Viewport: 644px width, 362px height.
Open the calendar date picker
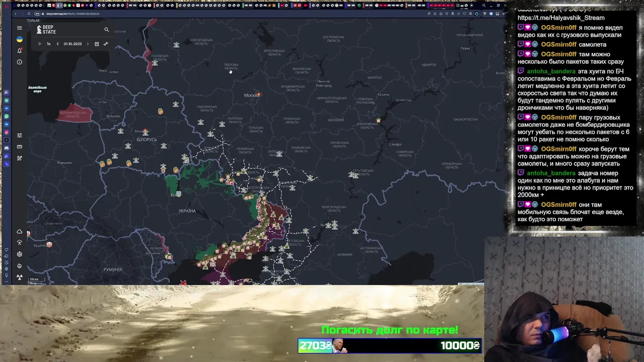(97, 44)
